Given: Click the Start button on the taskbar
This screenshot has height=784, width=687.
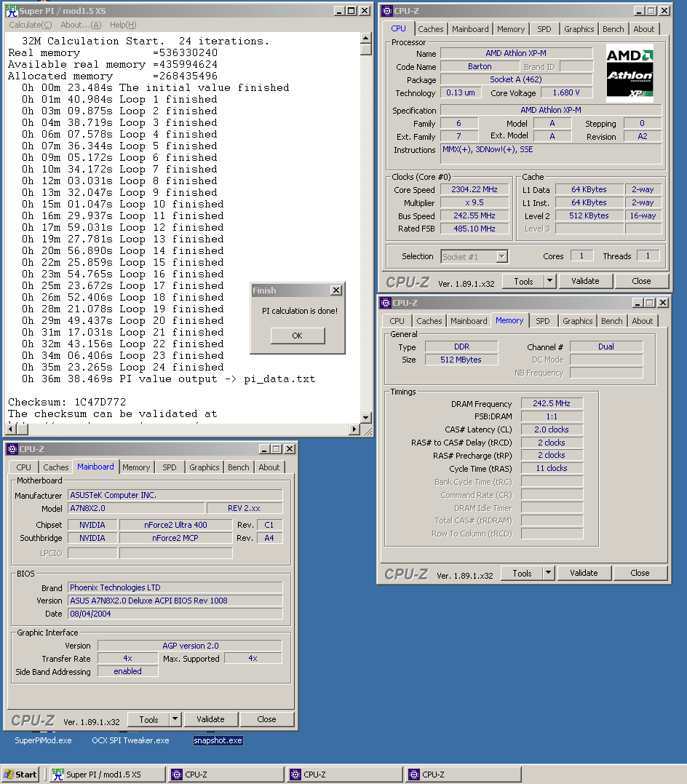Looking at the screenshot, I should [x=20, y=775].
